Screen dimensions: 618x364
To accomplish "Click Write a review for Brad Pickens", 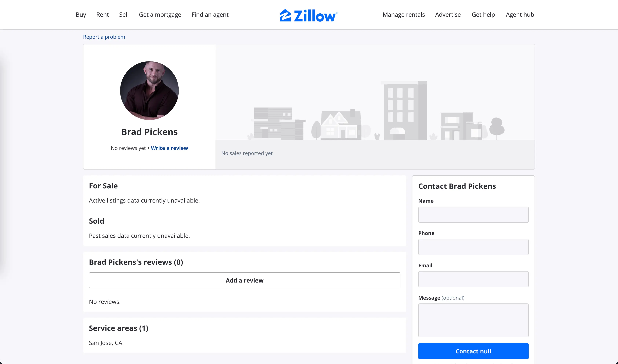I will (169, 148).
